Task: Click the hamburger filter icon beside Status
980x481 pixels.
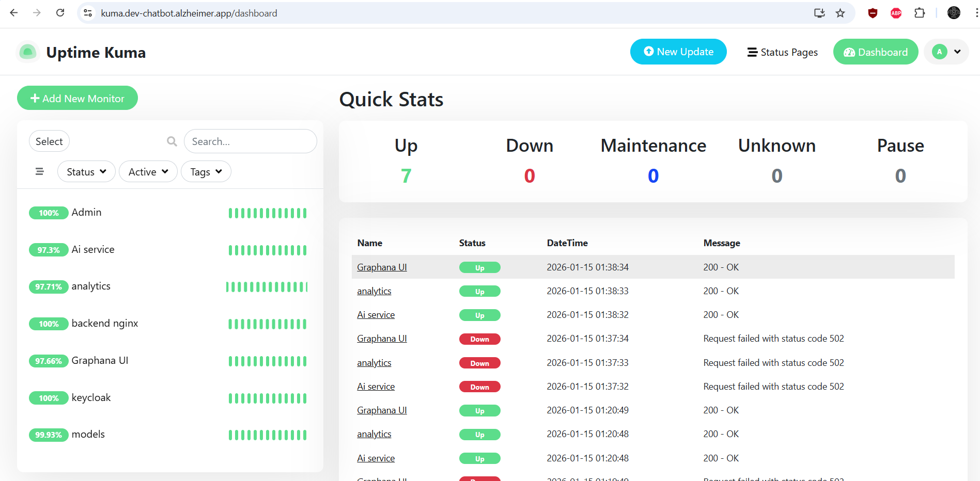Action: tap(40, 172)
